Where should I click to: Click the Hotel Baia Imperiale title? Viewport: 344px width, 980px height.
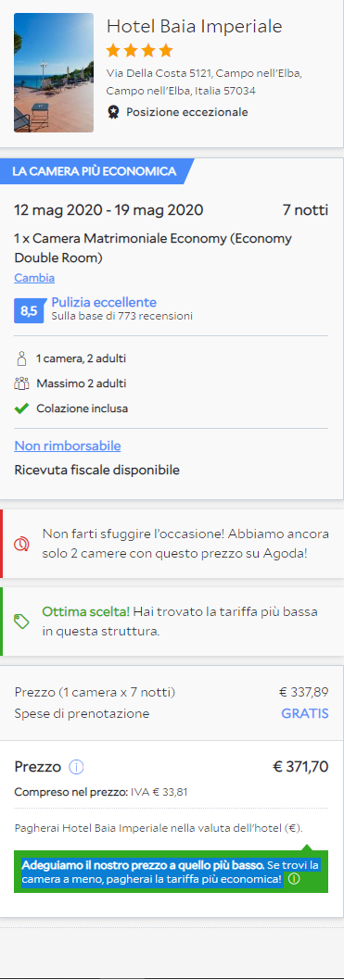click(195, 26)
